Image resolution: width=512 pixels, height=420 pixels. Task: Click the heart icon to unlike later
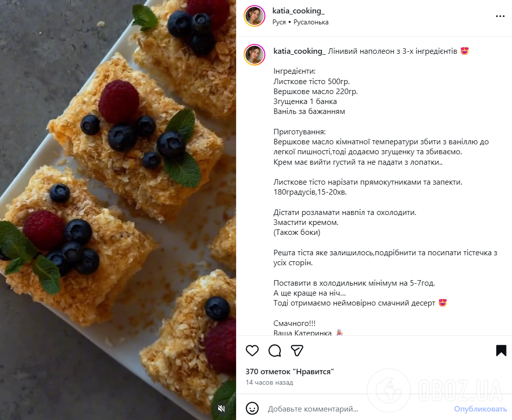(252, 351)
